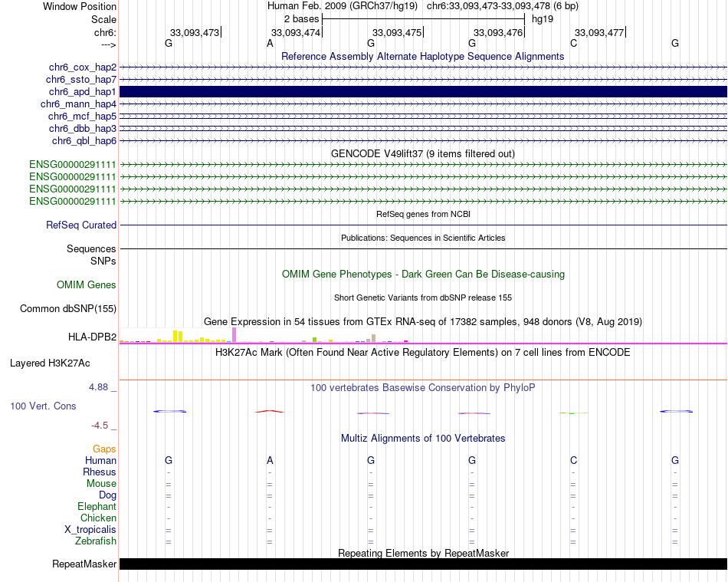
Task: Click the Common dbSNP(155) label
Action: [68, 309]
